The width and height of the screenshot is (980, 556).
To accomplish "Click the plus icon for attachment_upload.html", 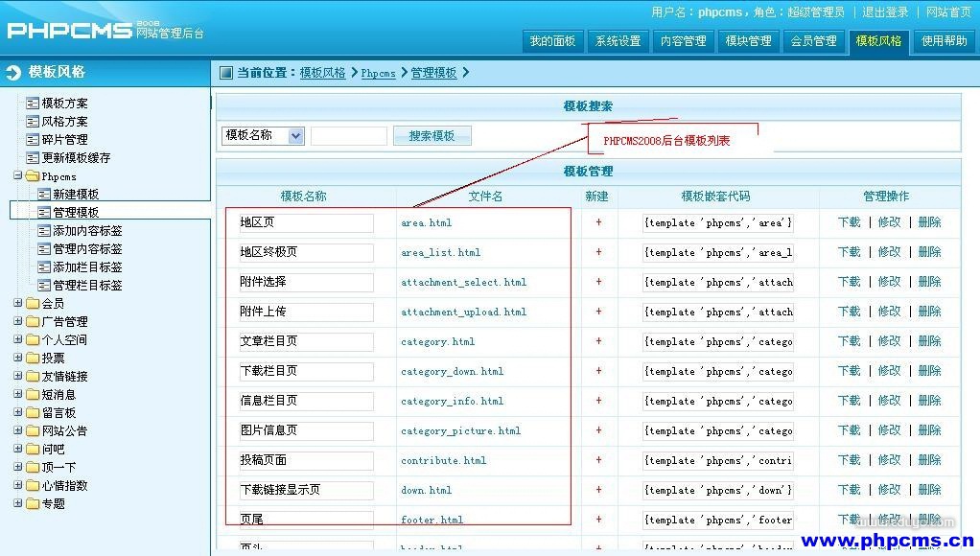I will click(598, 312).
